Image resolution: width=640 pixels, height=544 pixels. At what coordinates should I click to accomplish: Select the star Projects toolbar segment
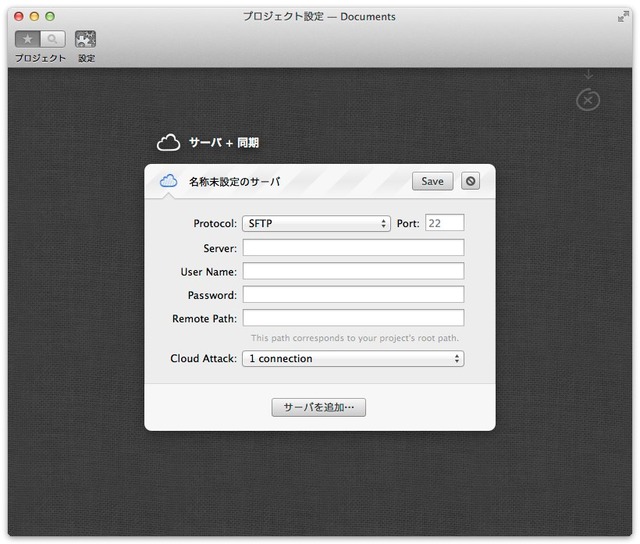[28, 39]
